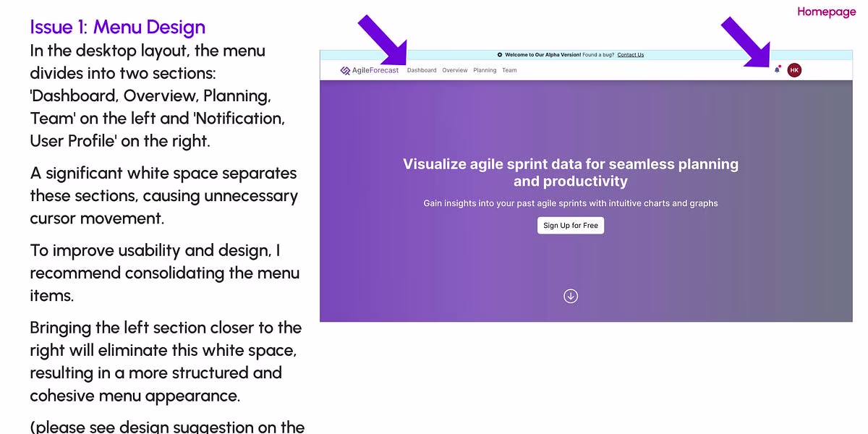Open the HK user profile avatar

[794, 70]
